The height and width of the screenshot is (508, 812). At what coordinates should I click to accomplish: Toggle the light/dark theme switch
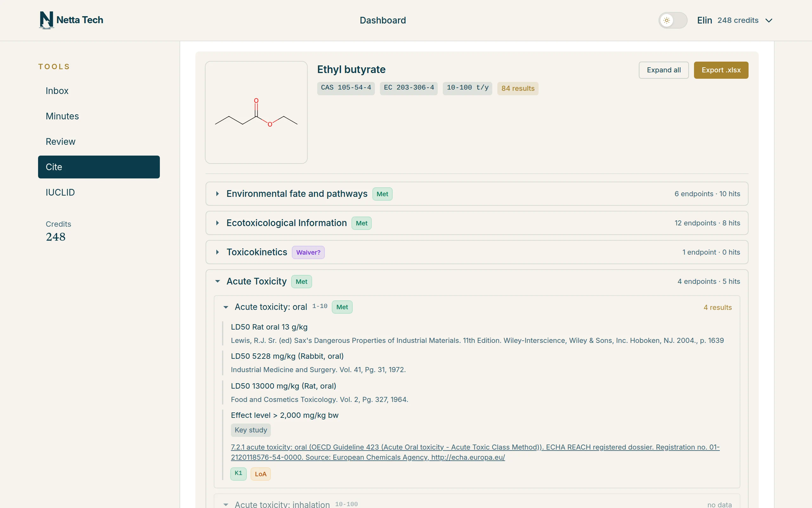coord(673,20)
